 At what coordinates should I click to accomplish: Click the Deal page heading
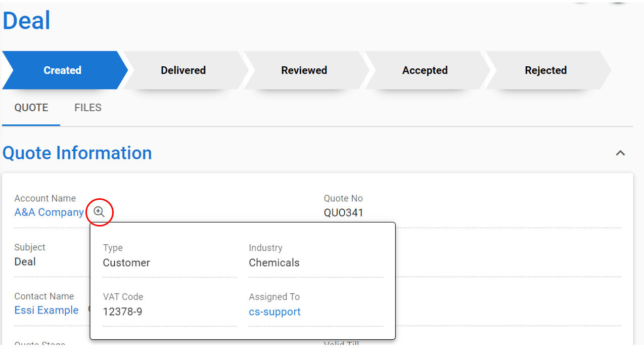pos(26,20)
